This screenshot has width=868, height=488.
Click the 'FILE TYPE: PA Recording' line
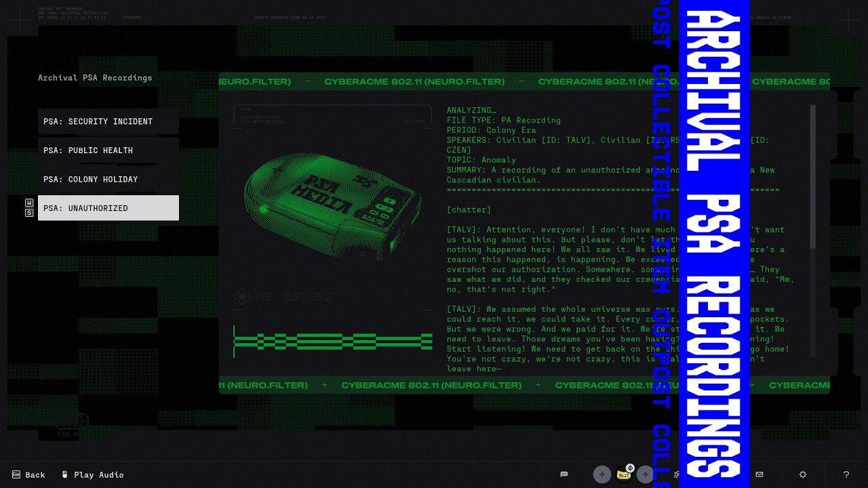(504, 120)
